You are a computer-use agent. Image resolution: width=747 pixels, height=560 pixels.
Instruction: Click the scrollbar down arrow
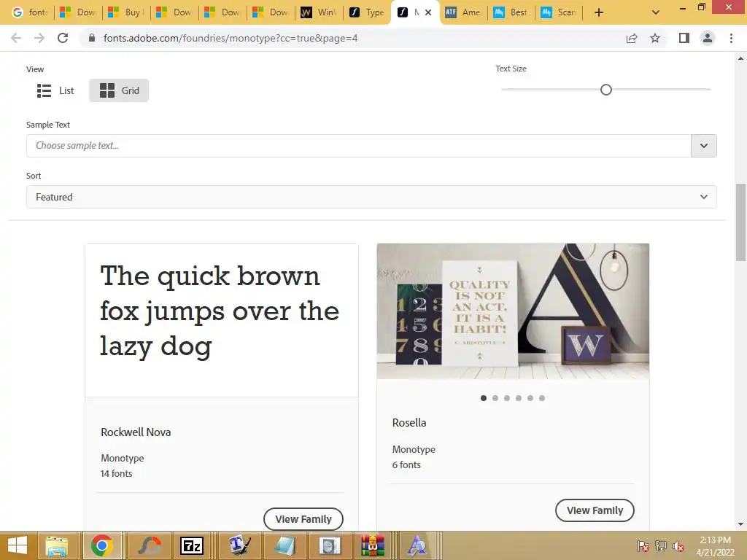(x=741, y=524)
